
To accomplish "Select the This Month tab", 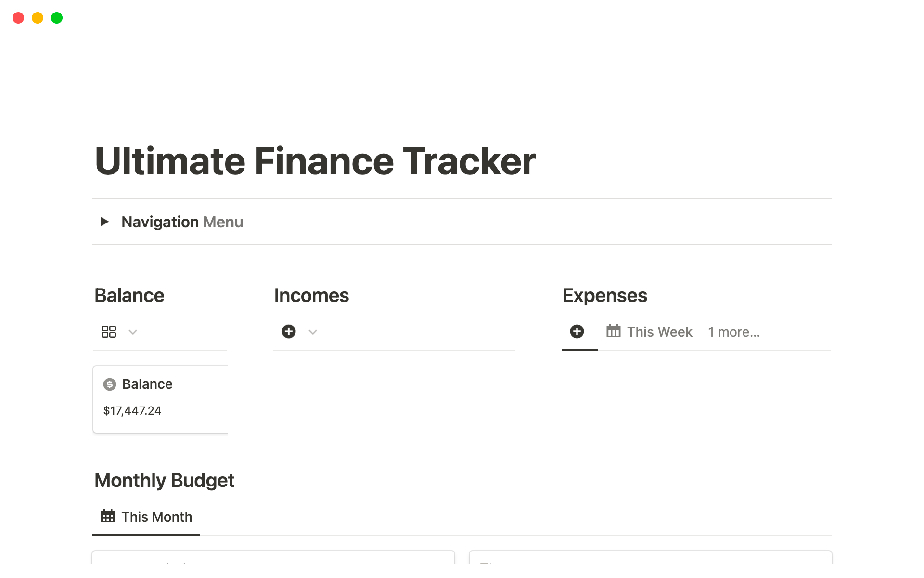I will click(x=156, y=517).
